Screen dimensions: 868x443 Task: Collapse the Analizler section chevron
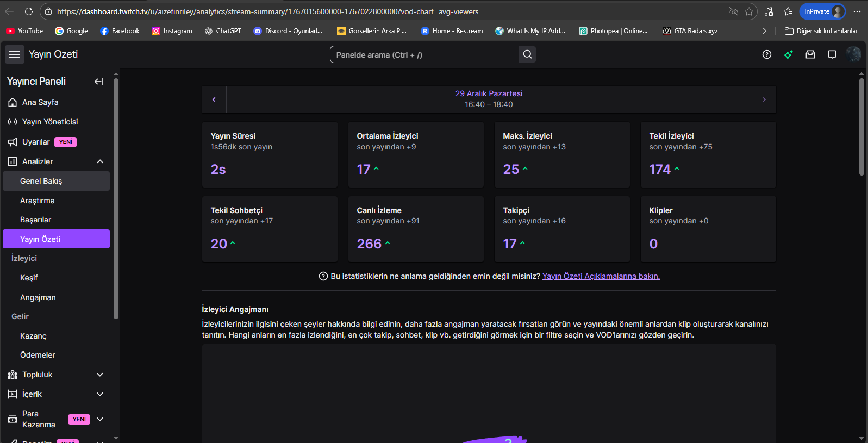(100, 161)
